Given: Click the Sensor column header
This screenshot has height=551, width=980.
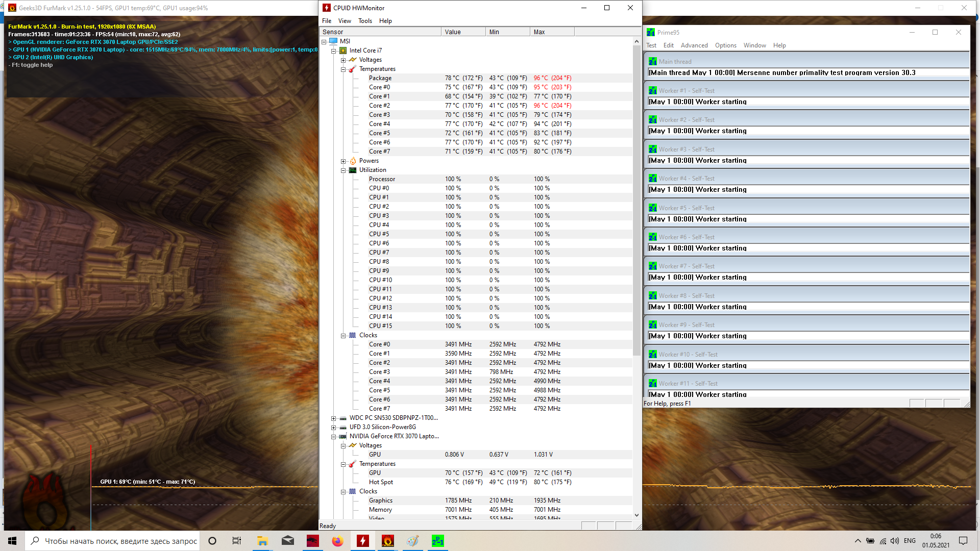Looking at the screenshot, I should (x=380, y=32).
